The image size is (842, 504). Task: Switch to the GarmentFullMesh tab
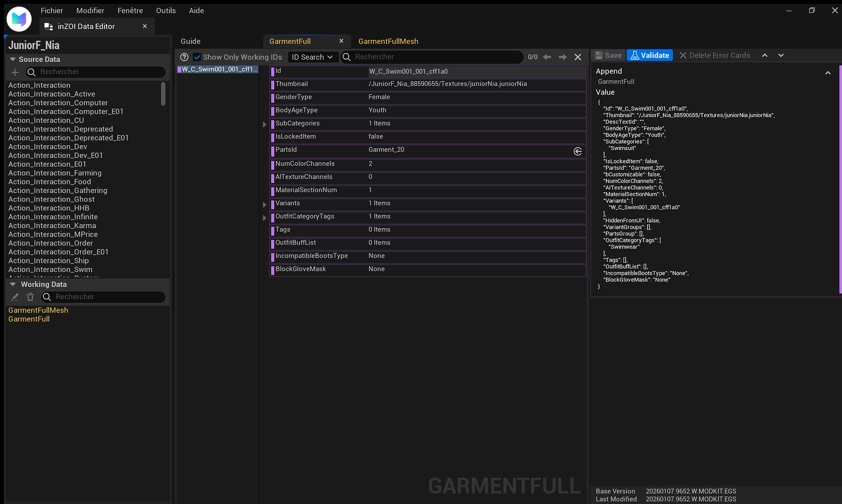pyautogui.click(x=388, y=41)
